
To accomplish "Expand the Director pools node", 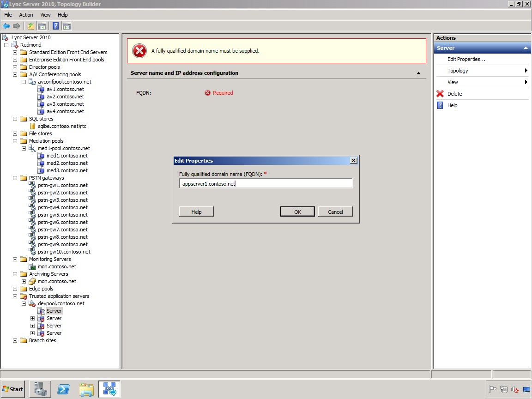I will 15,67.
